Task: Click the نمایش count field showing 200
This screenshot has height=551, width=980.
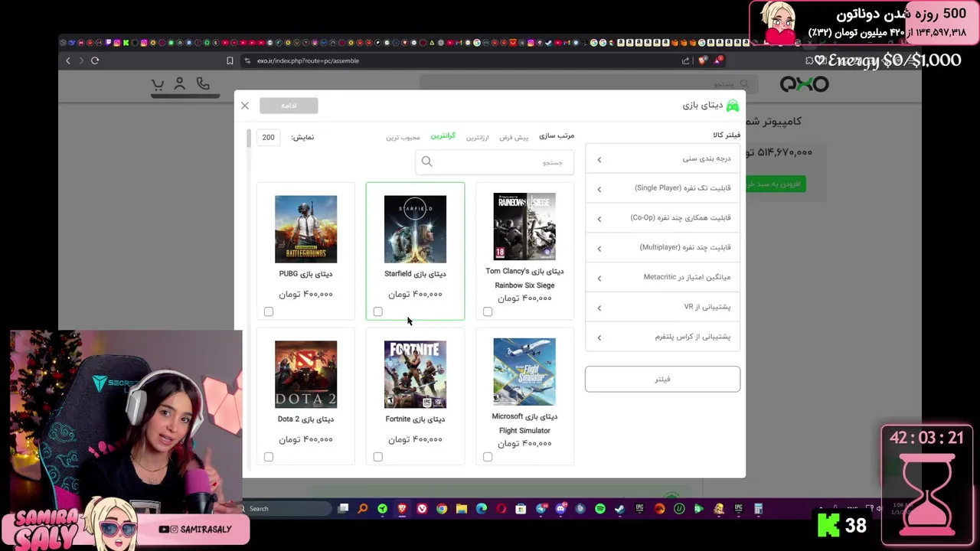Action: coord(268,138)
